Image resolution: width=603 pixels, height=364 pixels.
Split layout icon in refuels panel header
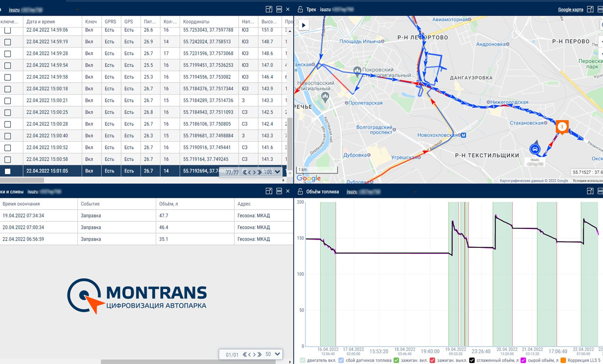(x=279, y=192)
